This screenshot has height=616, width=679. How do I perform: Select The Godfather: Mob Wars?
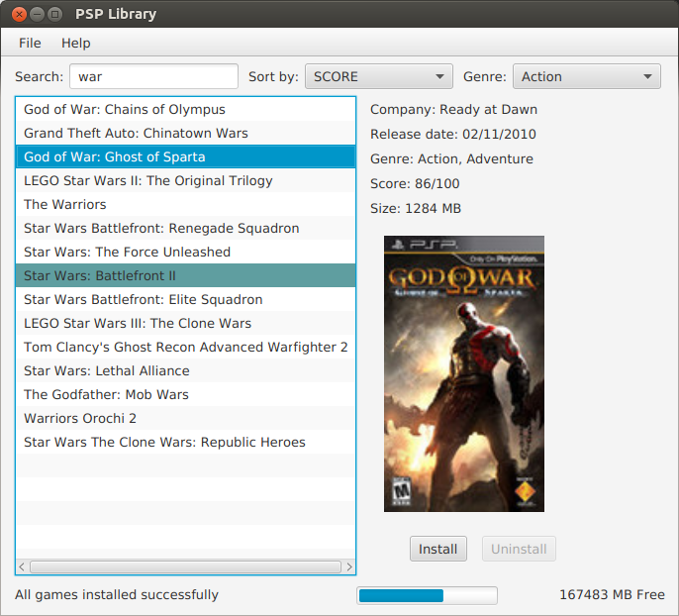185,394
